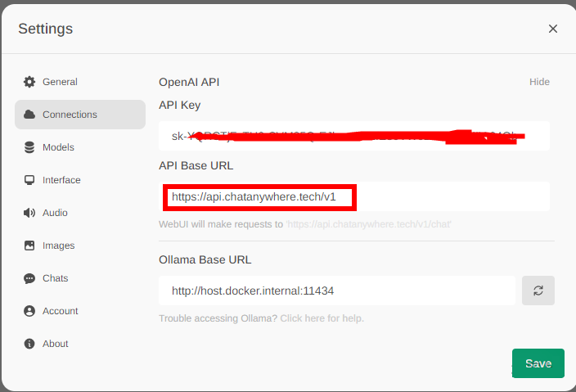Click the Audio speaker icon
The image size is (576, 392).
click(29, 213)
